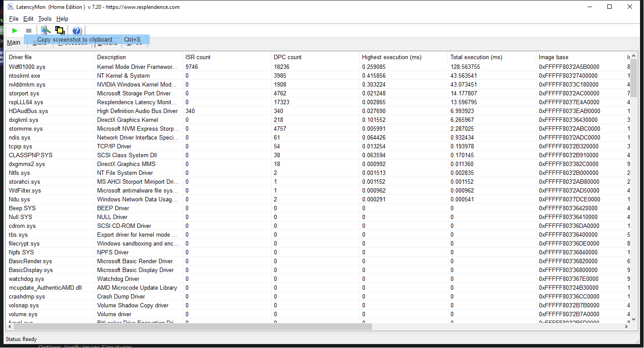Select the Beep.SYS driver row

click(x=318, y=208)
